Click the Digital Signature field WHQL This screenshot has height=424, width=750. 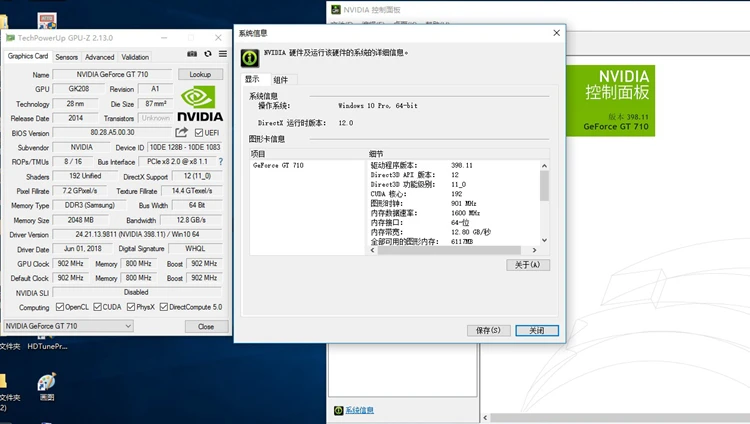[195, 249]
